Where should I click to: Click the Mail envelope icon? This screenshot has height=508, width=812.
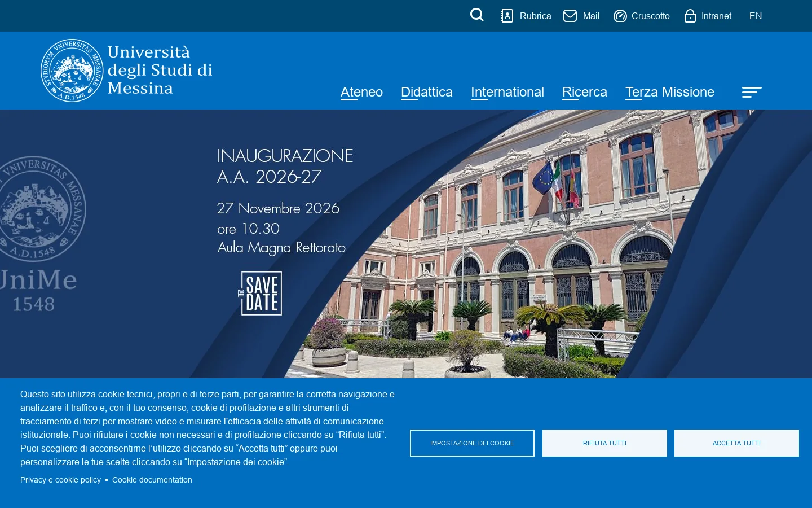(x=570, y=16)
